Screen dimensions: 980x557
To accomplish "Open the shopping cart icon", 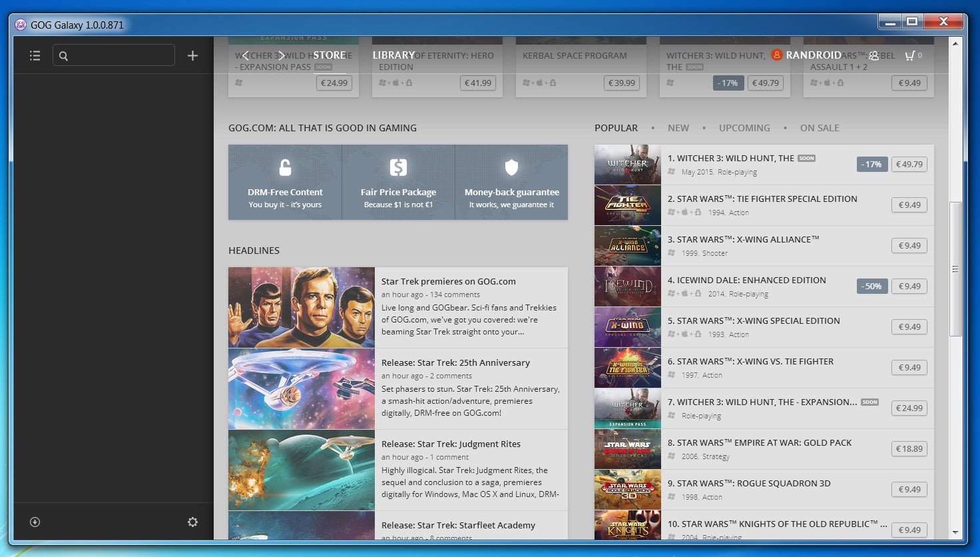I will tap(909, 55).
